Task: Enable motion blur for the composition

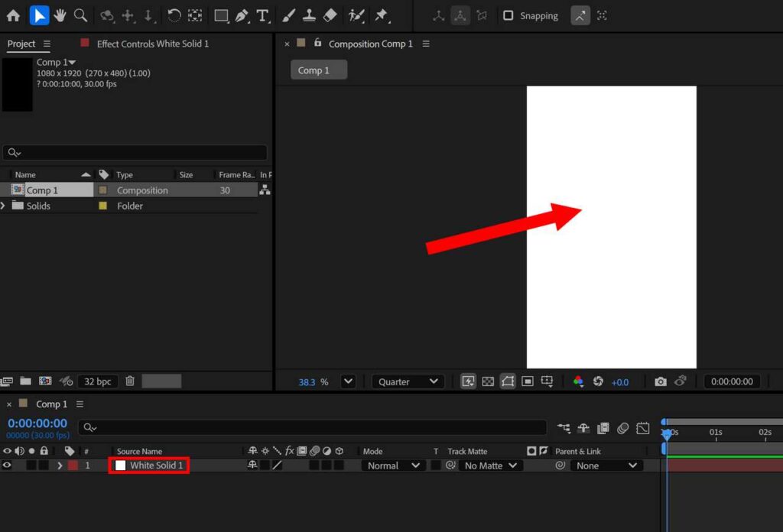Action: [622, 428]
